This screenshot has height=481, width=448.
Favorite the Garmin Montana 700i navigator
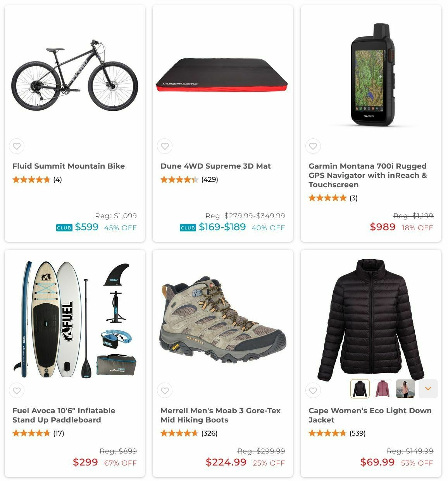click(313, 146)
